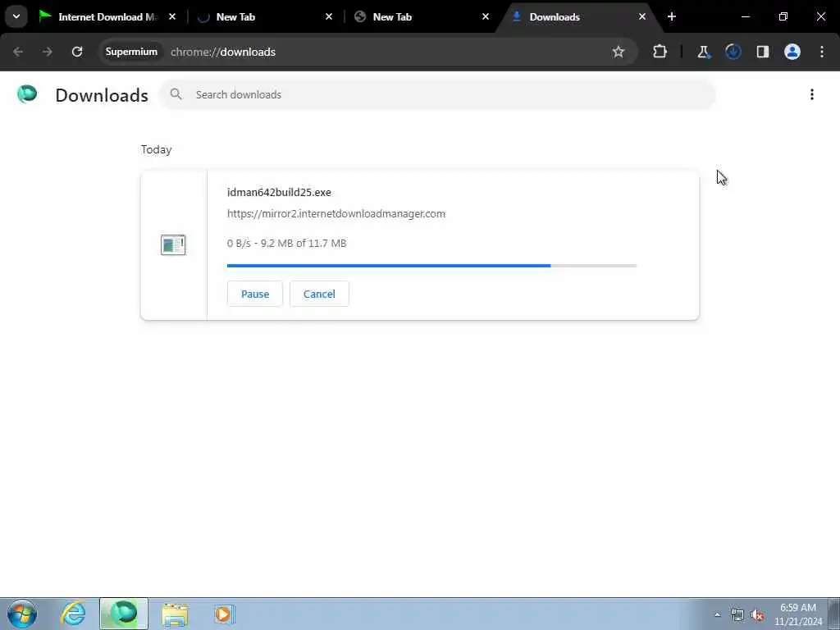Click the download progress bar

(431, 266)
